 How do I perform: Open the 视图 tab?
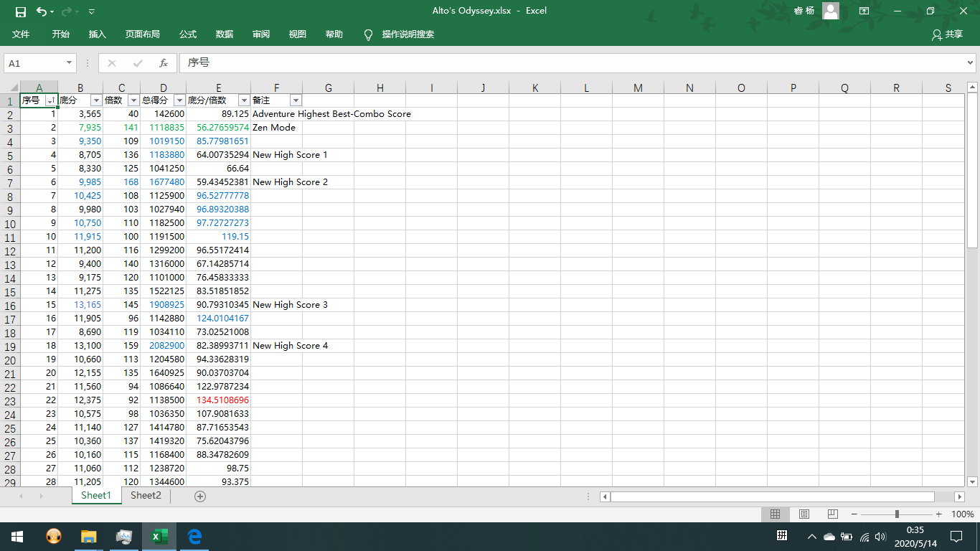click(x=298, y=34)
